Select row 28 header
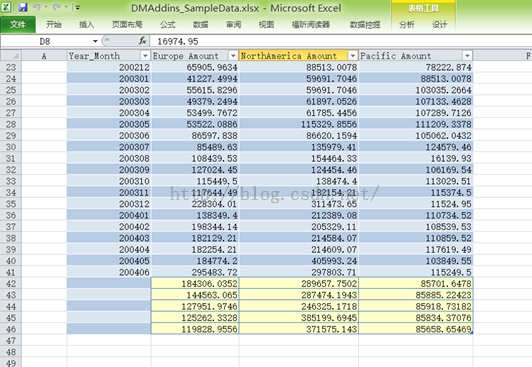The image size is (532, 367). click(11, 124)
